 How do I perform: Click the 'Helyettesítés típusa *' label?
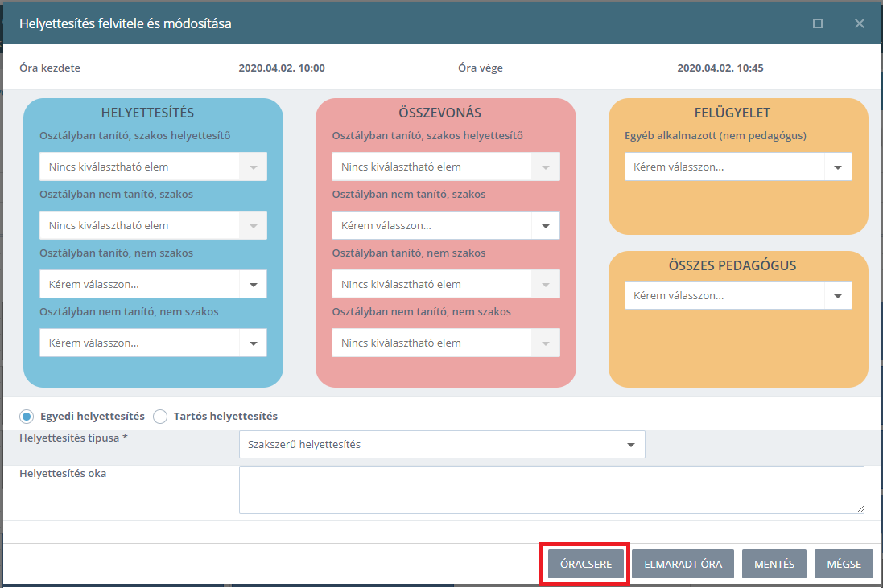click(x=73, y=438)
